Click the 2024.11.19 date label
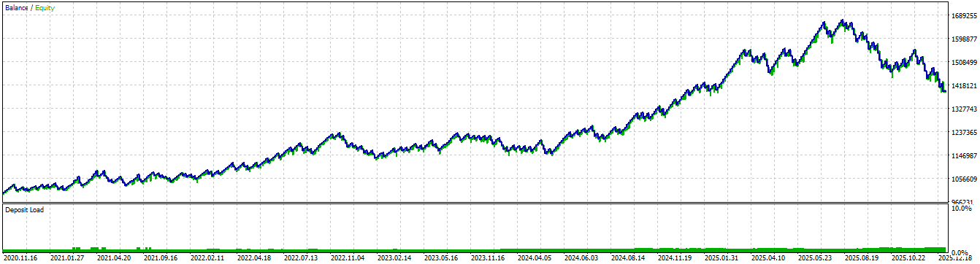The width and height of the screenshot is (980, 264). pos(674,257)
